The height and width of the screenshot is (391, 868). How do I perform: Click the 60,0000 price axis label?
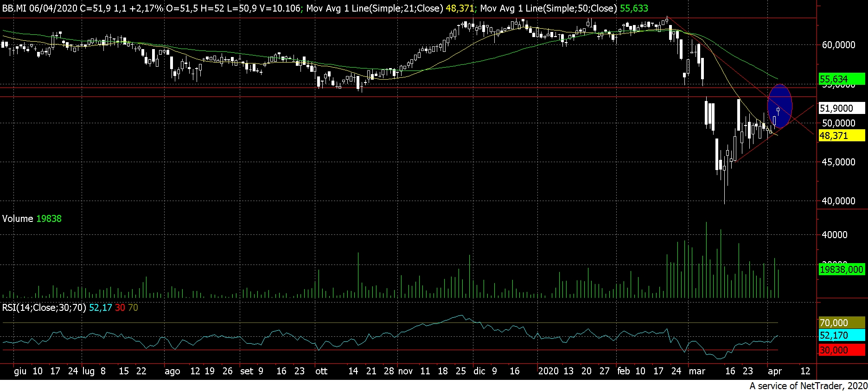tap(838, 45)
